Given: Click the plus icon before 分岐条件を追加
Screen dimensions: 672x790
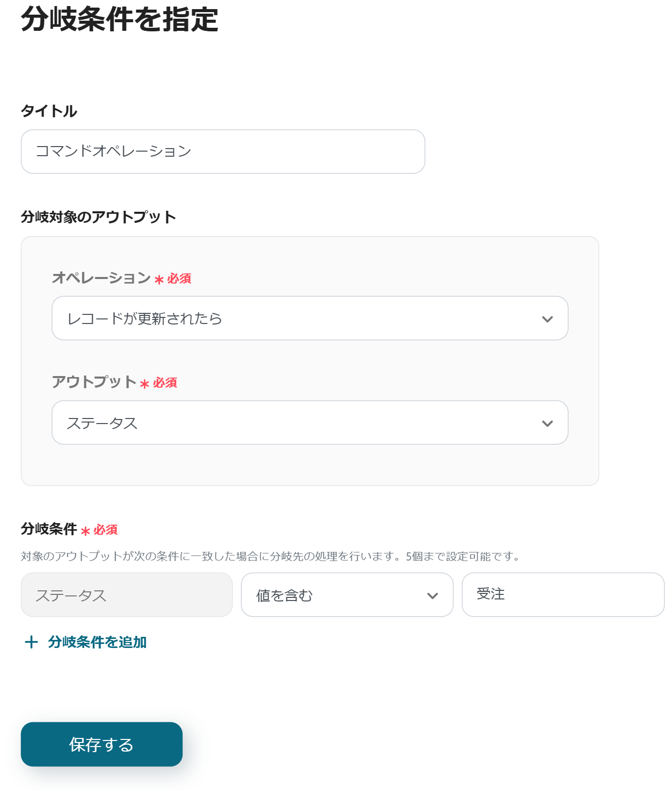Looking at the screenshot, I should (31, 642).
